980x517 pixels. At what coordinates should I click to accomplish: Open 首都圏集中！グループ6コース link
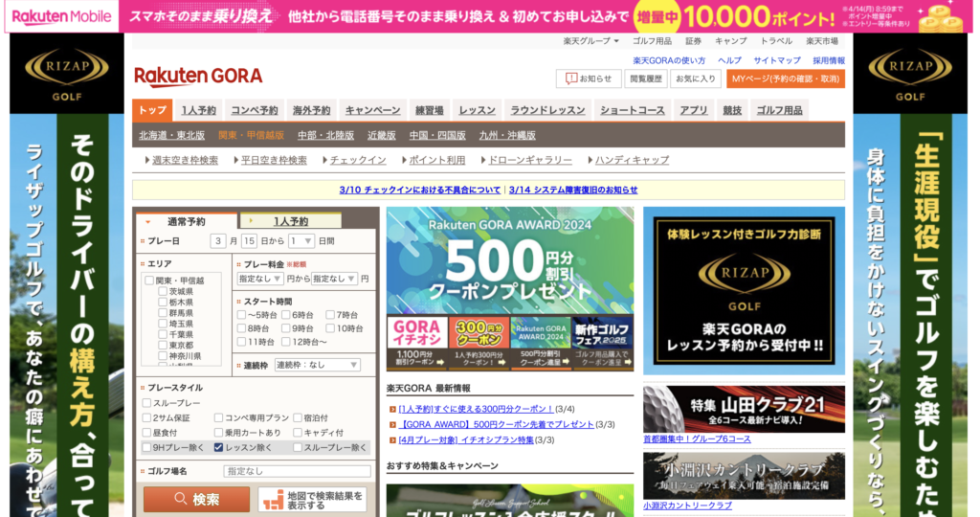pyautogui.click(x=697, y=439)
